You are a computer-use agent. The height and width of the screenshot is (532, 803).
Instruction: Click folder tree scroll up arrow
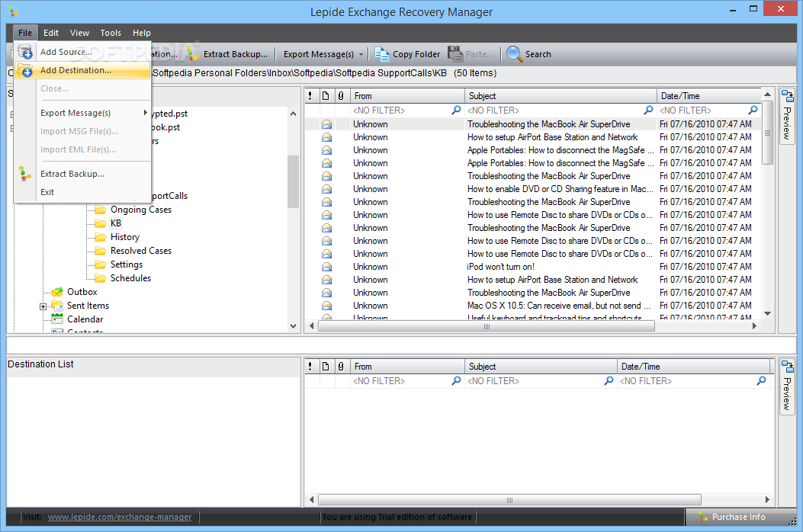pos(293,113)
